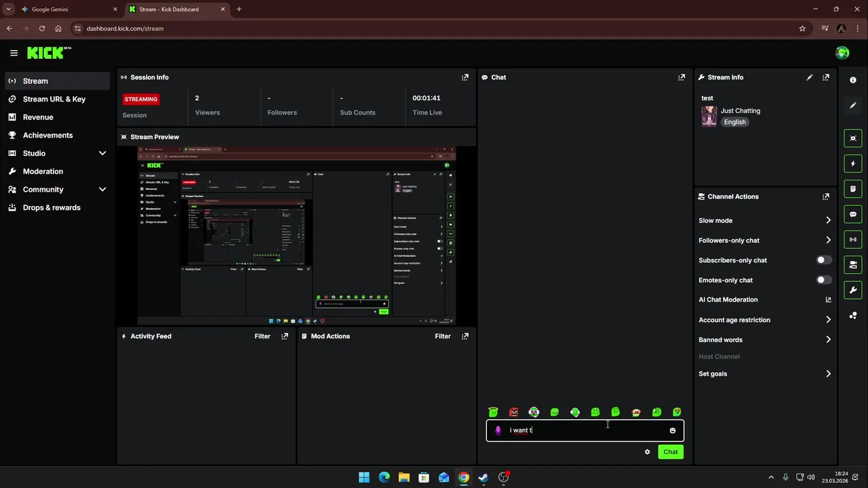Open Stream in the sidebar
The width and height of the screenshot is (868, 488).
coord(57,81)
